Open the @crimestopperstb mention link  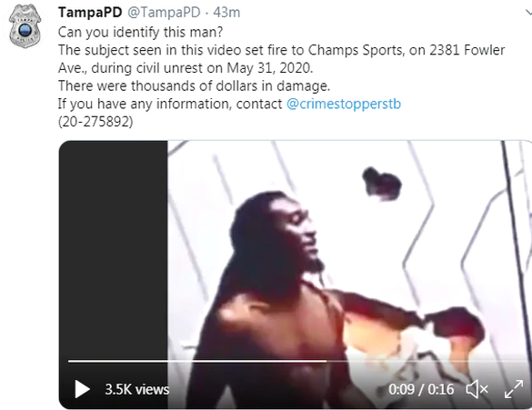click(x=344, y=104)
